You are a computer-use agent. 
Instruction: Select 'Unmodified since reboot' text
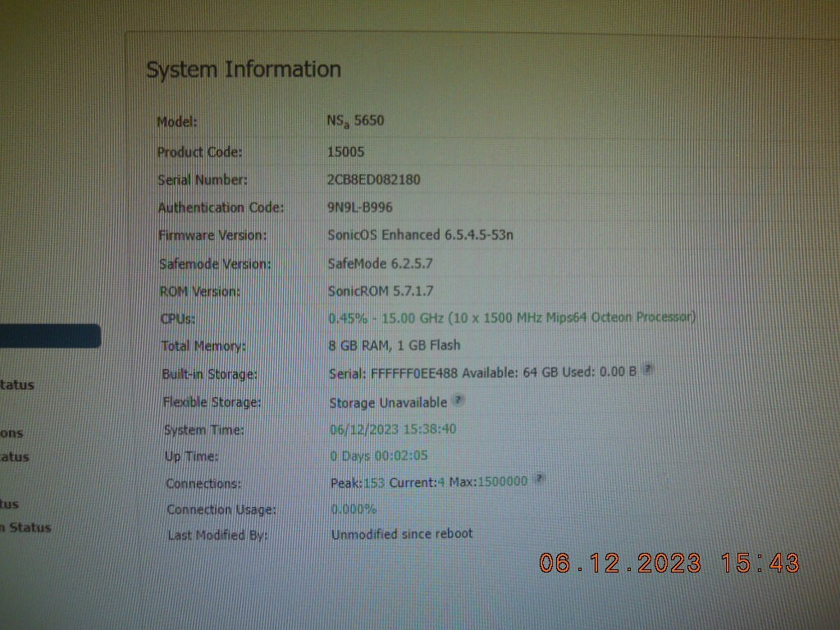402,534
